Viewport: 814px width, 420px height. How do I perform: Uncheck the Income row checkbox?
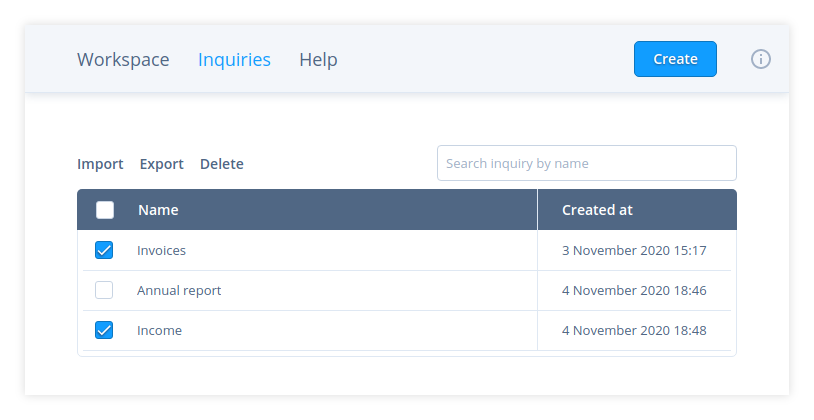104,330
